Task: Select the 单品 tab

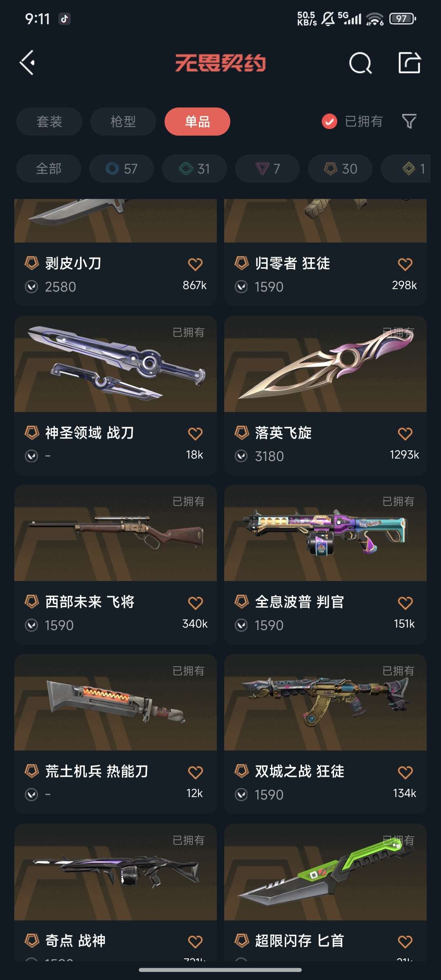Action: coord(197,121)
